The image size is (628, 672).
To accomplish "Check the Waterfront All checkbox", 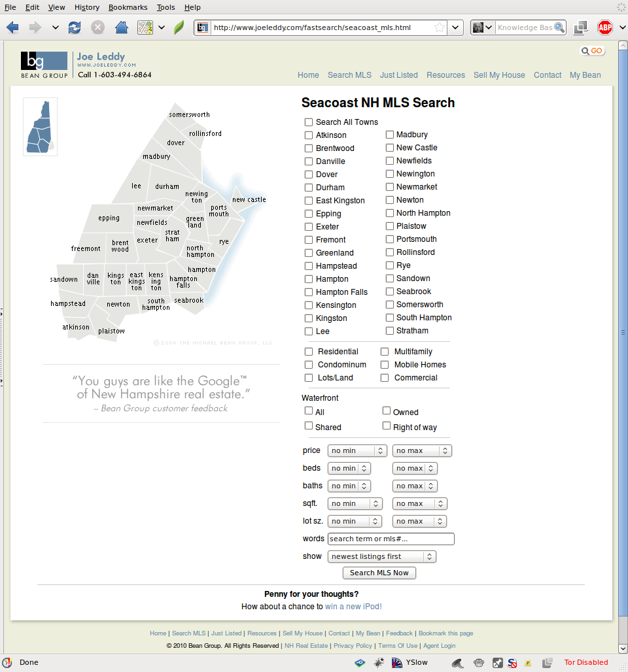I will coord(308,411).
